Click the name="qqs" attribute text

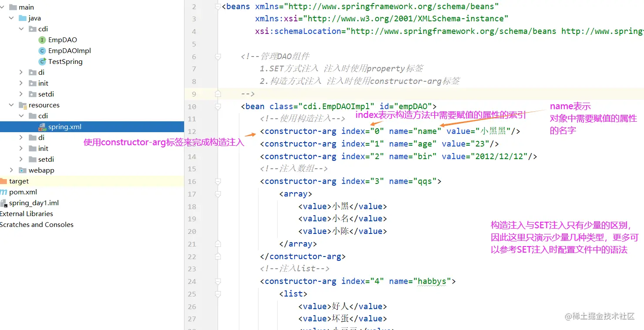tap(413, 181)
